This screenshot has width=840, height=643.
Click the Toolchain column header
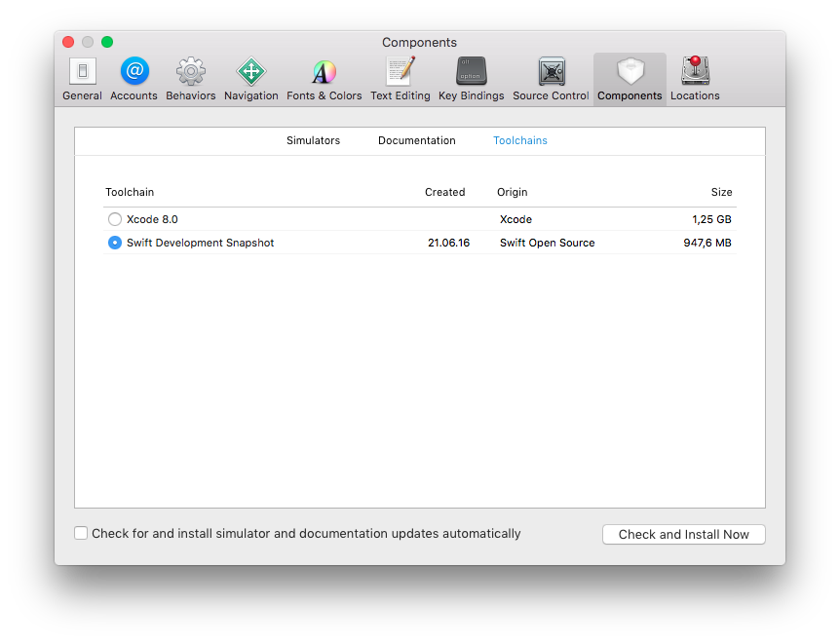coord(130,192)
